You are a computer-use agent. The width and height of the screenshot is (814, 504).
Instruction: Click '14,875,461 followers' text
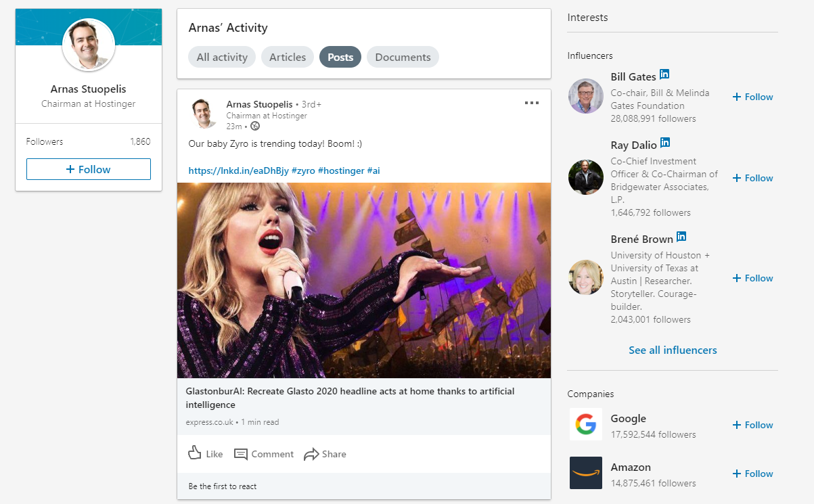pos(653,483)
